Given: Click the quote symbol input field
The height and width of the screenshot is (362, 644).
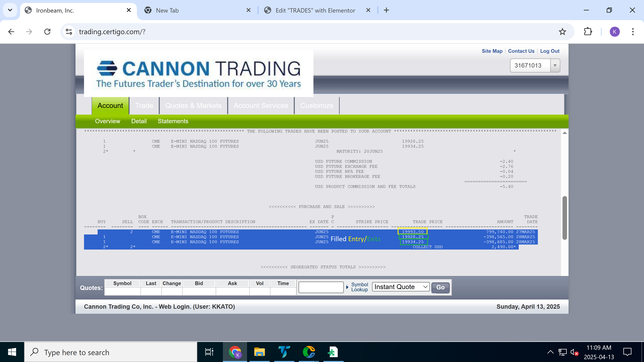Looking at the screenshot, I should click(x=321, y=287).
